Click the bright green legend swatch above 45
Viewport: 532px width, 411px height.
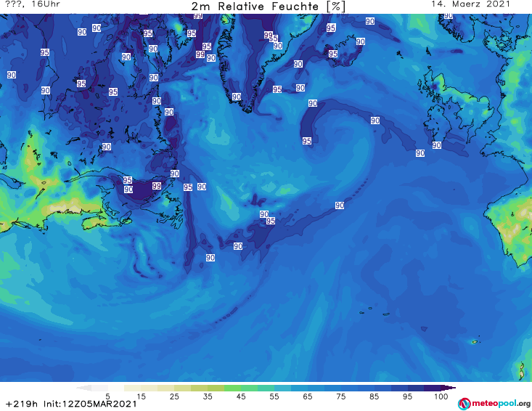click(x=232, y=388)
